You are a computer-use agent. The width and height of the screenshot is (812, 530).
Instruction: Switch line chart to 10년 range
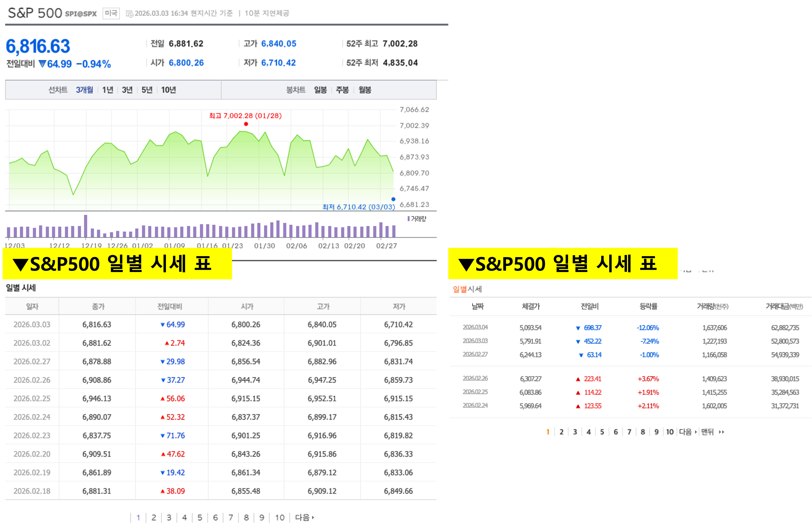click(168, 90)
